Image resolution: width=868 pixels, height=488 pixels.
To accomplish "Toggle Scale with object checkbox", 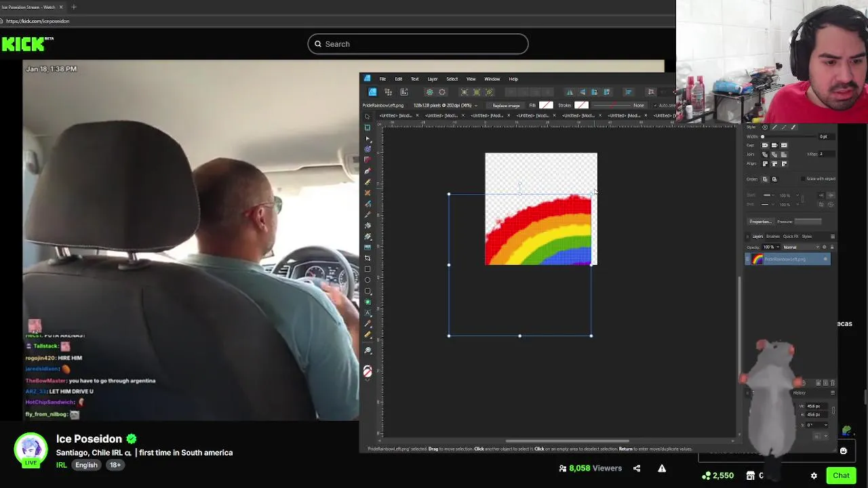I will [x=803, y=179].
